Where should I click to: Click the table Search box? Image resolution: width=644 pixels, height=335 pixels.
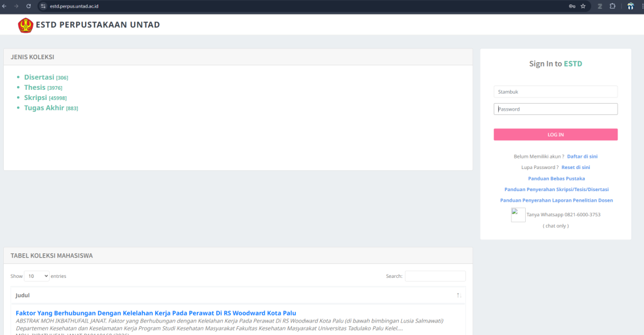point(435,276)
